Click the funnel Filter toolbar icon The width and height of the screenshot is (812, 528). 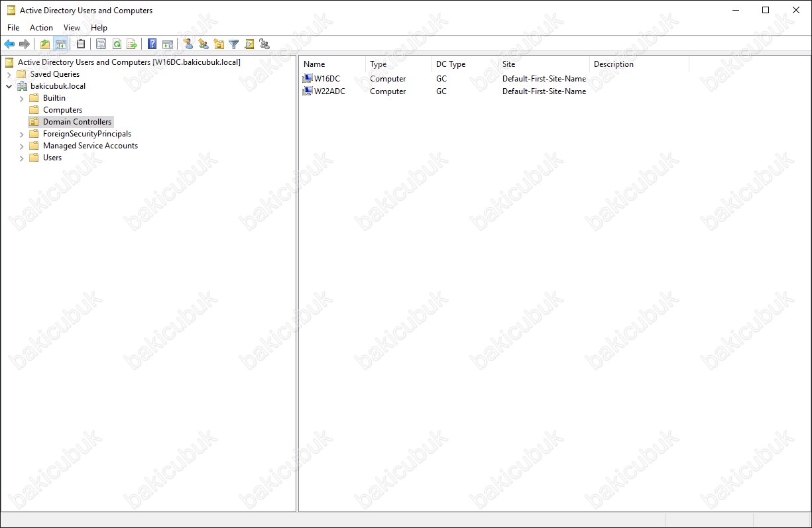pos(234,44)
